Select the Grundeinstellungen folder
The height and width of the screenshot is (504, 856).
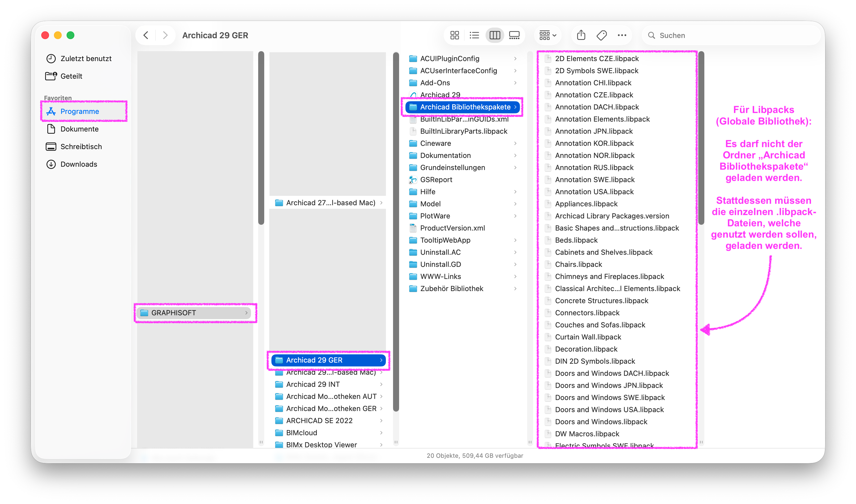(x=463, y=168)
